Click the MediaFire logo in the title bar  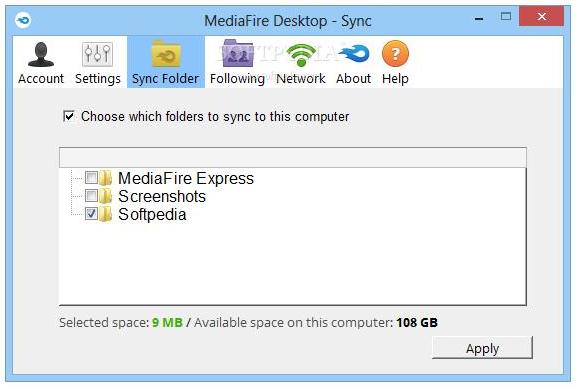click(x=23, y=19)
